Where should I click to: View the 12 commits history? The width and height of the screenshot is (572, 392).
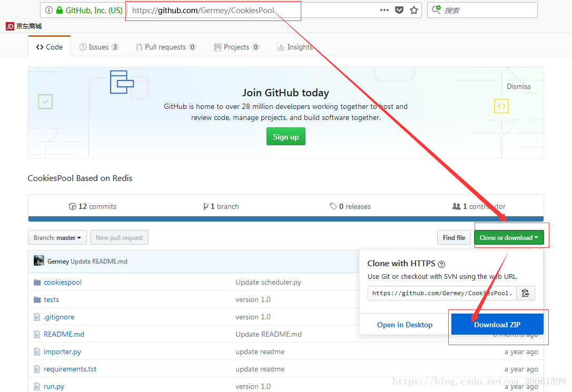[93, 207]
